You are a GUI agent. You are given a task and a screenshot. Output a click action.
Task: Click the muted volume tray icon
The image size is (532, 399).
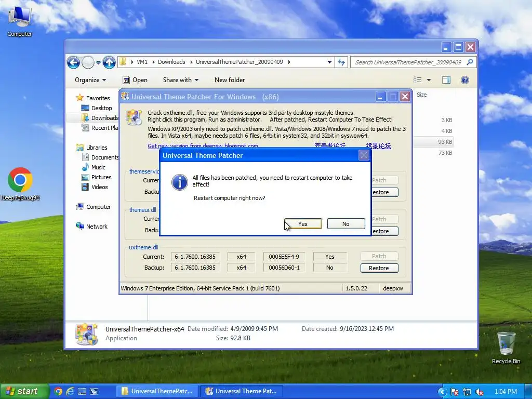coord(480,392)
